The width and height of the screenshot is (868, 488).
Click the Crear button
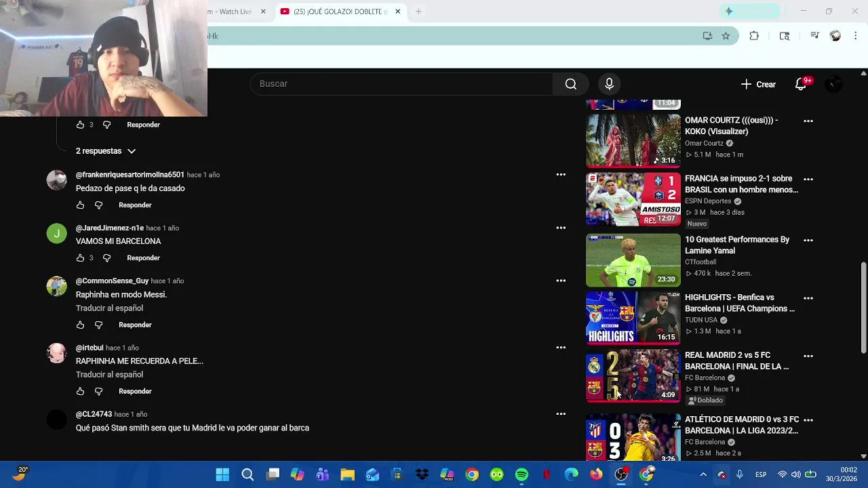pyautogui.click(x=758, y=84)
